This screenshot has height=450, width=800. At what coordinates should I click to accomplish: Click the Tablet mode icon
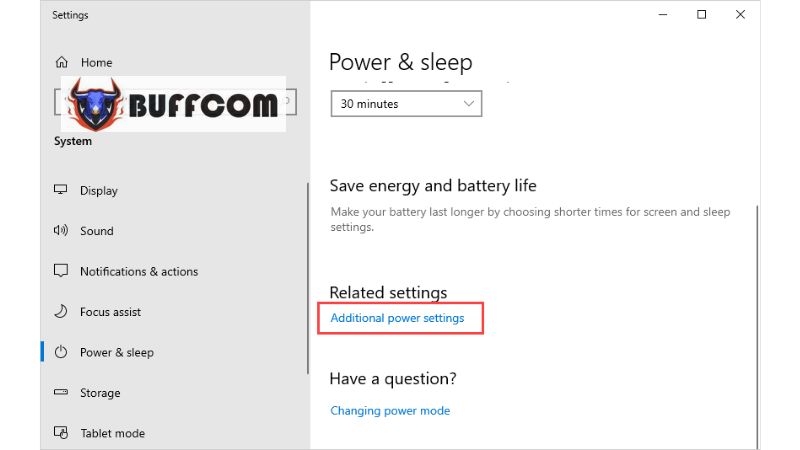[x=61, y=433]
